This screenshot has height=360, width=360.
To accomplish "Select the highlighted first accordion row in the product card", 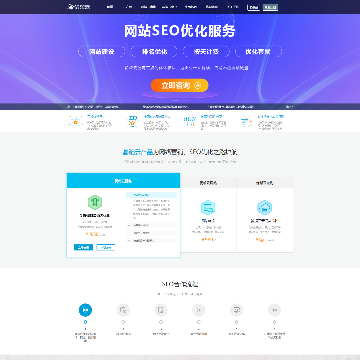I will (151, 195).
